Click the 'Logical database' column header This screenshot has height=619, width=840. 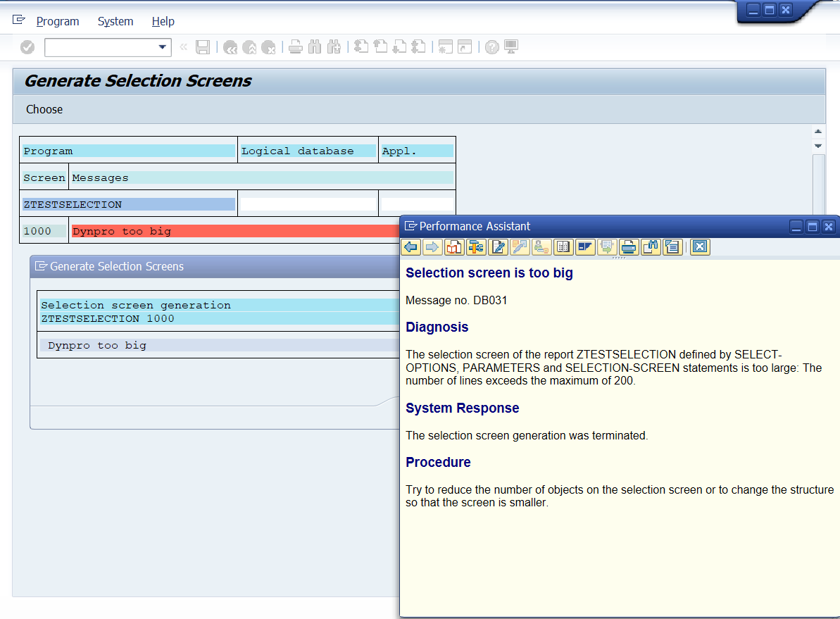(x=308, y=151)
